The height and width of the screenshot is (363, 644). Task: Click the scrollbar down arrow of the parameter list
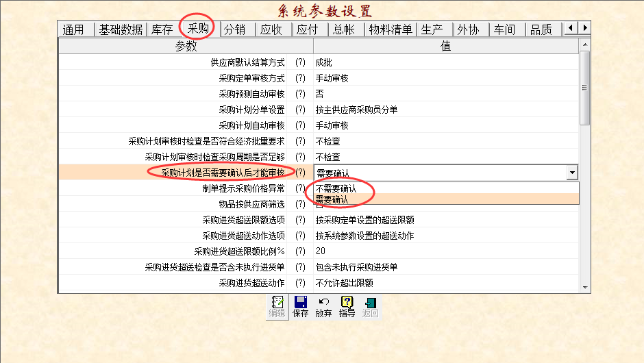click(x=585, y=288)
